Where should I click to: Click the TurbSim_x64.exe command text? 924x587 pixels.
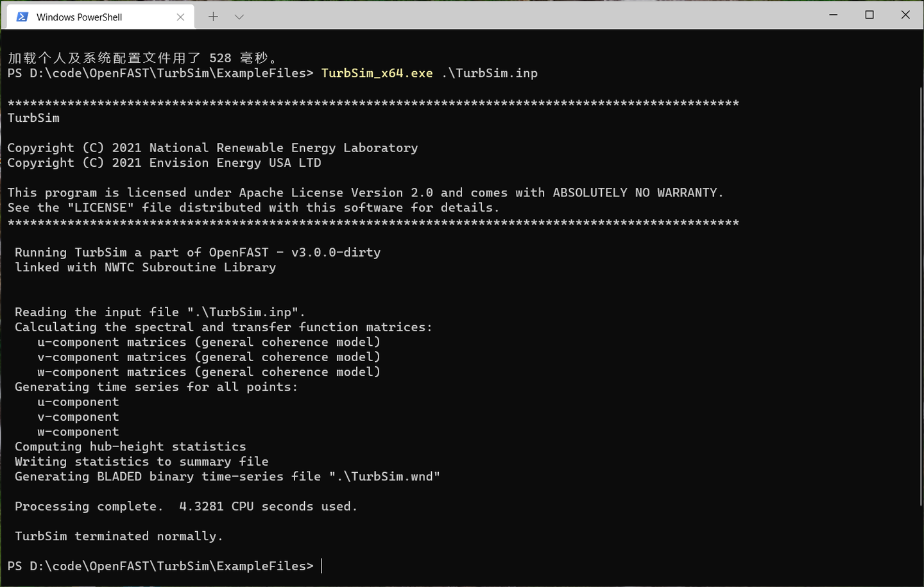coord(377,73)
